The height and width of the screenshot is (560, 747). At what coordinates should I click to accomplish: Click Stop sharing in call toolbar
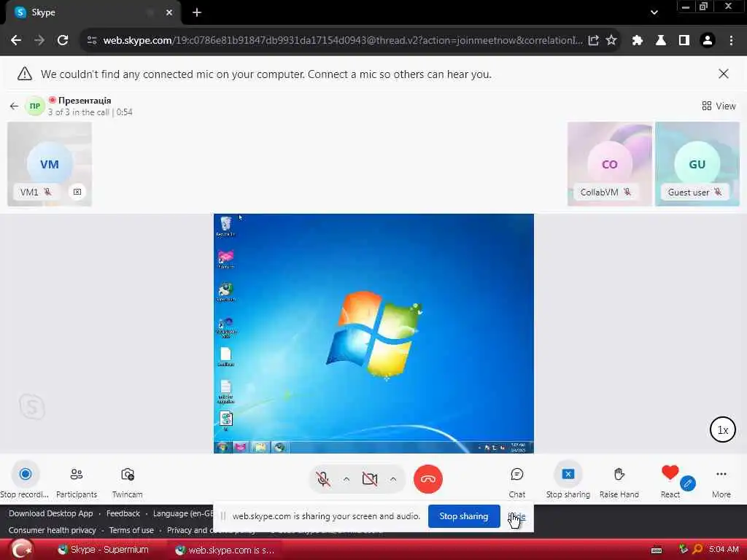coord(568,480)
